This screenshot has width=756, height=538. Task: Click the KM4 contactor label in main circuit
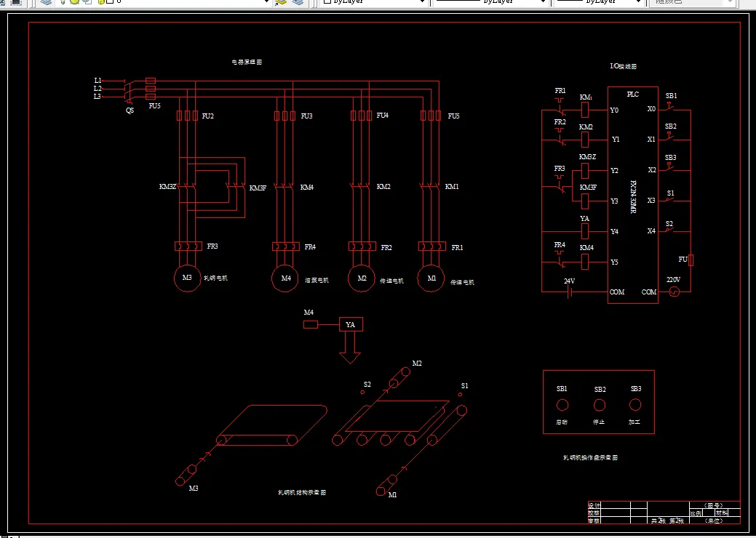tap(306, 187)
